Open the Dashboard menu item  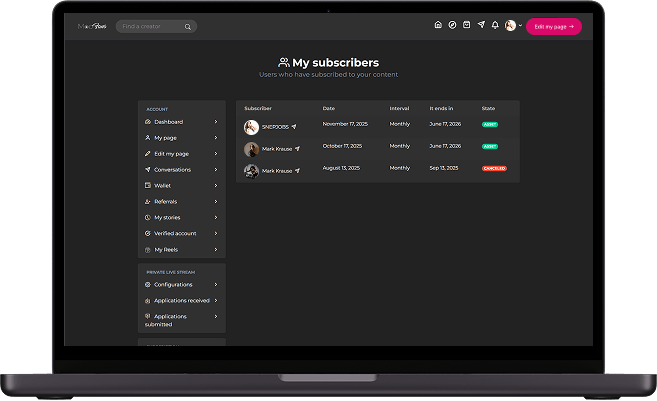click(181, 122)
